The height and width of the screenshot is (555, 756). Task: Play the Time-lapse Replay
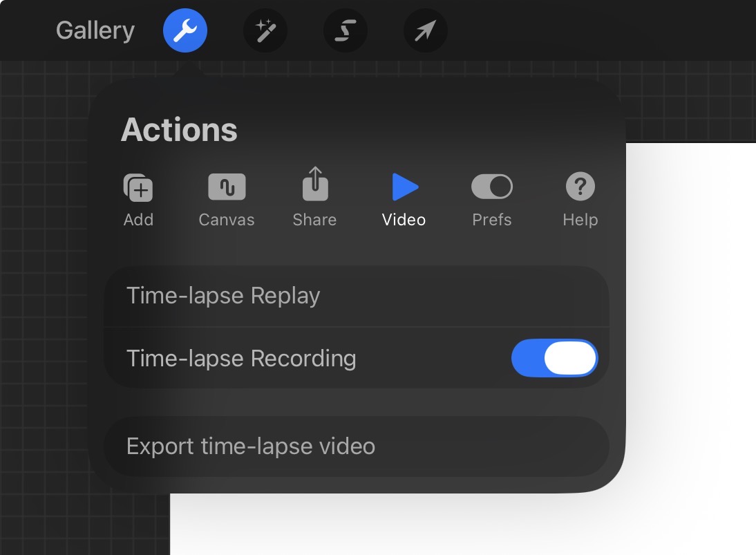(357, 296)
